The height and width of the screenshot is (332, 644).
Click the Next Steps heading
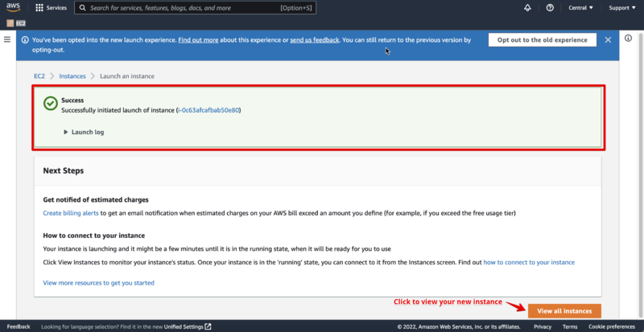64,170
